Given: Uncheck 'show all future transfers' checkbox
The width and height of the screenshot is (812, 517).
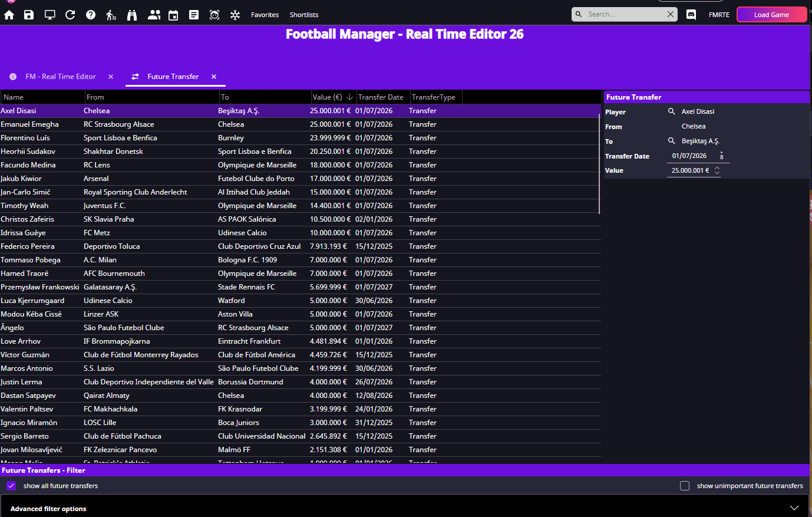Looking at the screenshot, I should 11,486.
